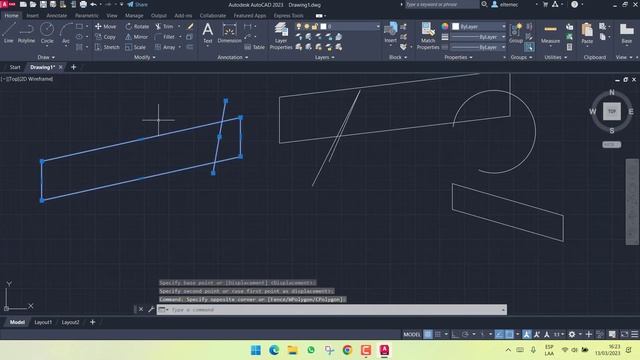Click Match Properties tool
640x360 pixels.
pyautogui.click(x=428, y=36)
